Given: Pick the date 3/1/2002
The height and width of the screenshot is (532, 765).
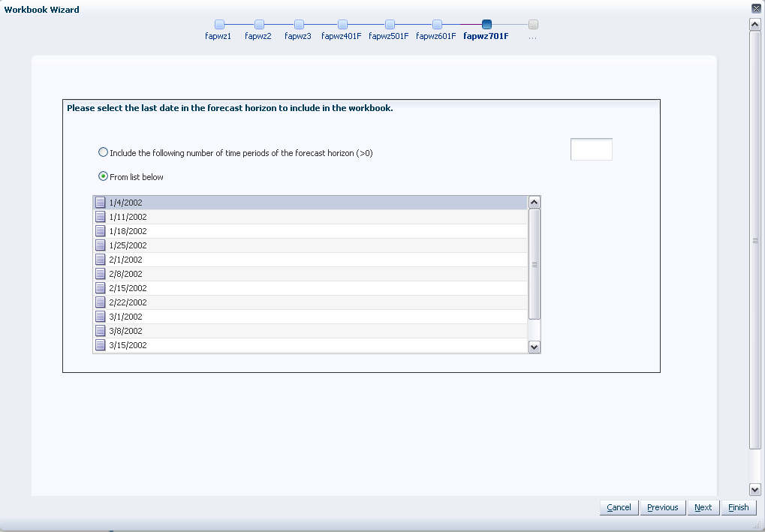Looking at the screenshot, I should pos(310,317).
